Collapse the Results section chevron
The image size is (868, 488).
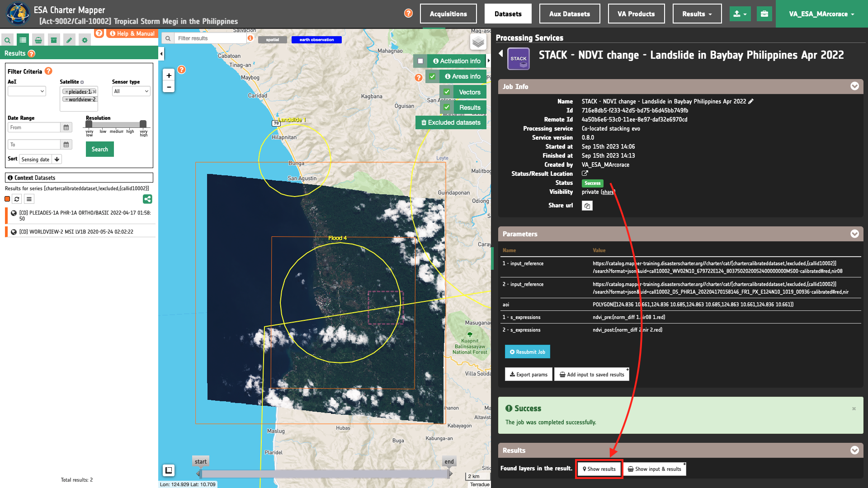tap(854, 450)
